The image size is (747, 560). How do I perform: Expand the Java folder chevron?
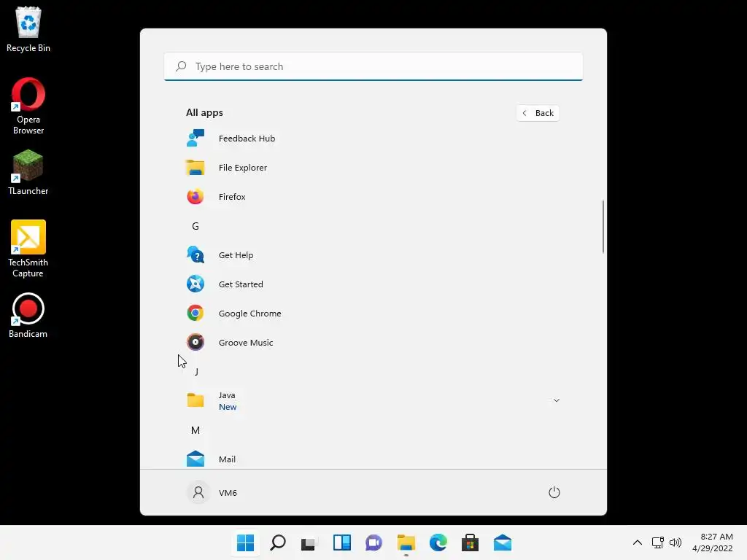point(557,400)
